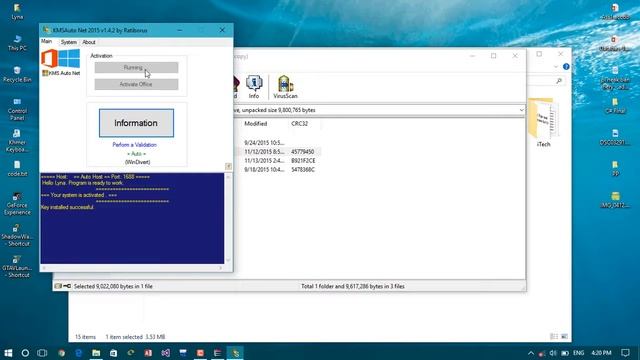Switch File Explorer to details view icon
Viewport: 640px width, 360px height.
click(x=554, y=336)
